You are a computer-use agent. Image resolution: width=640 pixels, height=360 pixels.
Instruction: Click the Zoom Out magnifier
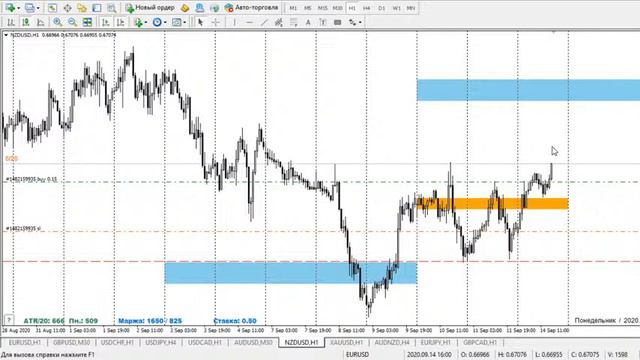tap(72, 22)
